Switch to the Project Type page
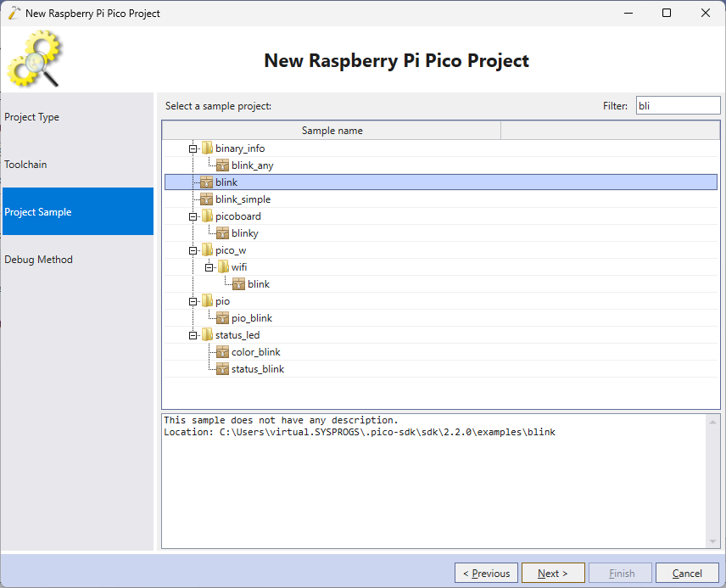 [32, 117]
